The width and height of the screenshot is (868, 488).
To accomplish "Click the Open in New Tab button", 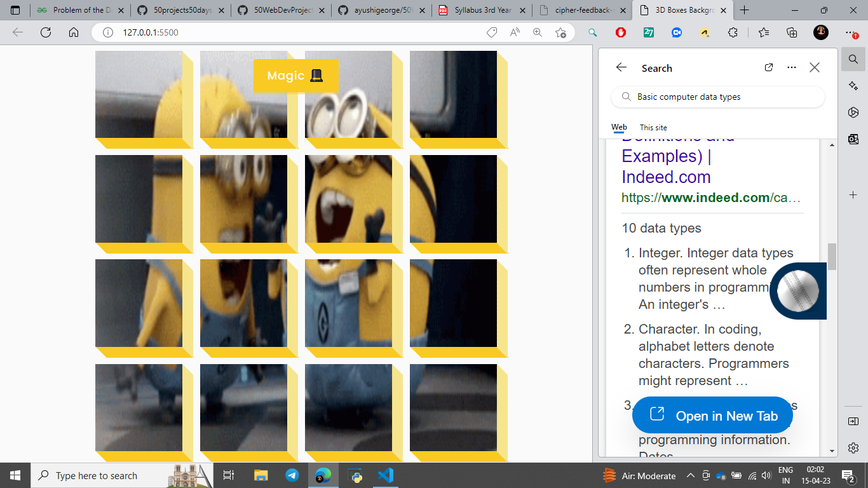I will pos(712,416).
